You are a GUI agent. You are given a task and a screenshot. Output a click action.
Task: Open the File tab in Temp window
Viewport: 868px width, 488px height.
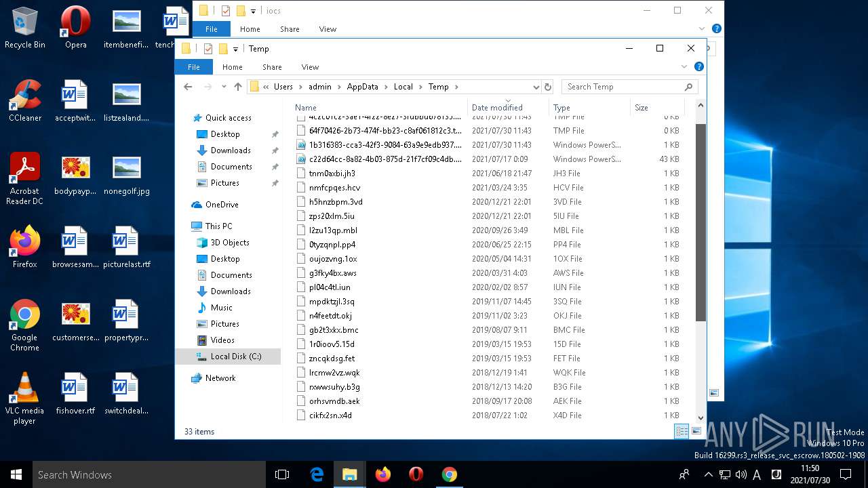click(x=194, y=66)
